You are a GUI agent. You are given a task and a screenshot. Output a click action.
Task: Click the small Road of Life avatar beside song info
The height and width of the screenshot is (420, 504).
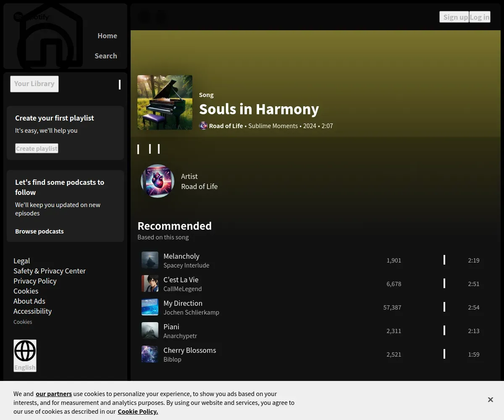pos(203,126)
